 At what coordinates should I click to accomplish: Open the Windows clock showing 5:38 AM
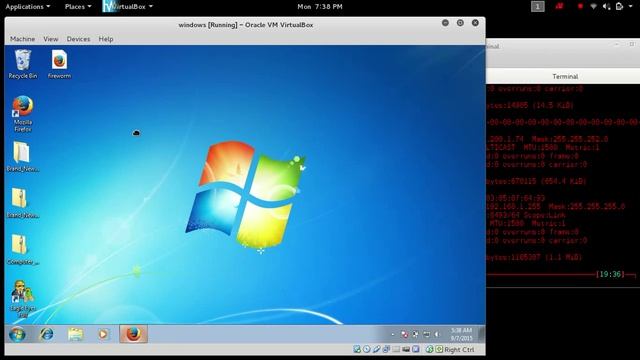pos(461,334)
